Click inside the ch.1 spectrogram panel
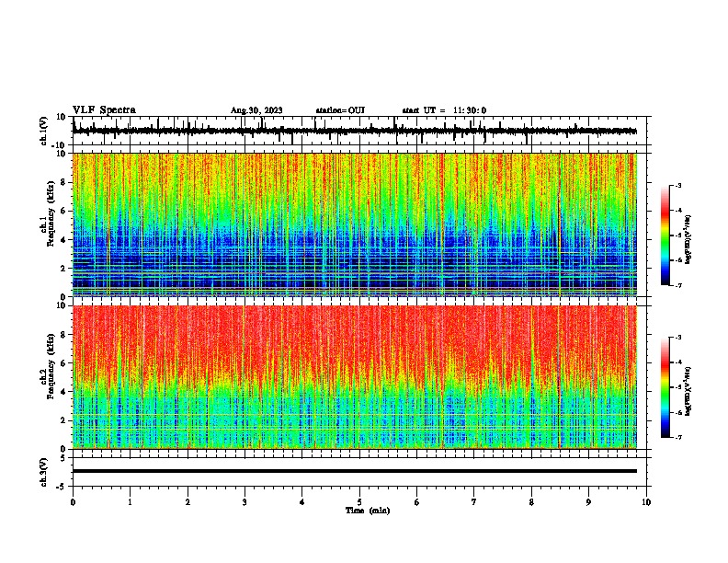 point(354,224)
